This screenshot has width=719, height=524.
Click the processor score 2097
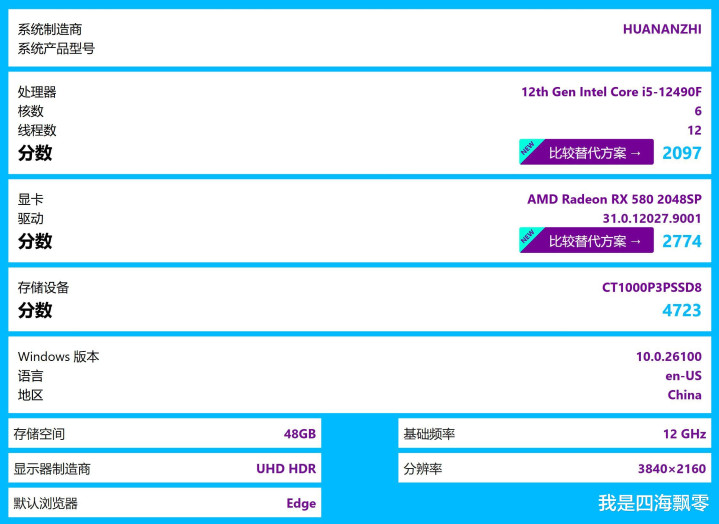click(x=682, y=153)
